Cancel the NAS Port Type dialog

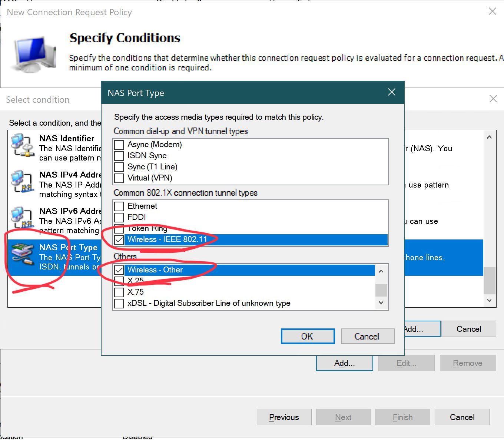pyautogui.click(x=367, y=336)
